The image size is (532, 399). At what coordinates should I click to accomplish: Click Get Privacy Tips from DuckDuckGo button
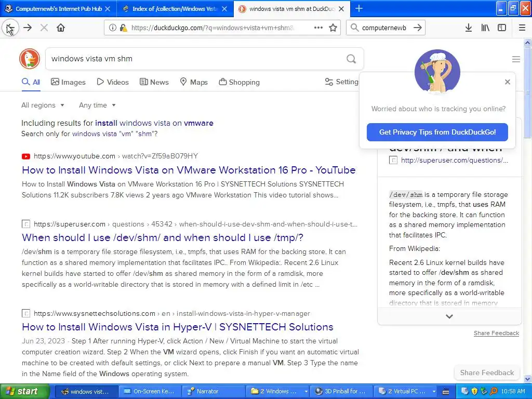point(437,132)
